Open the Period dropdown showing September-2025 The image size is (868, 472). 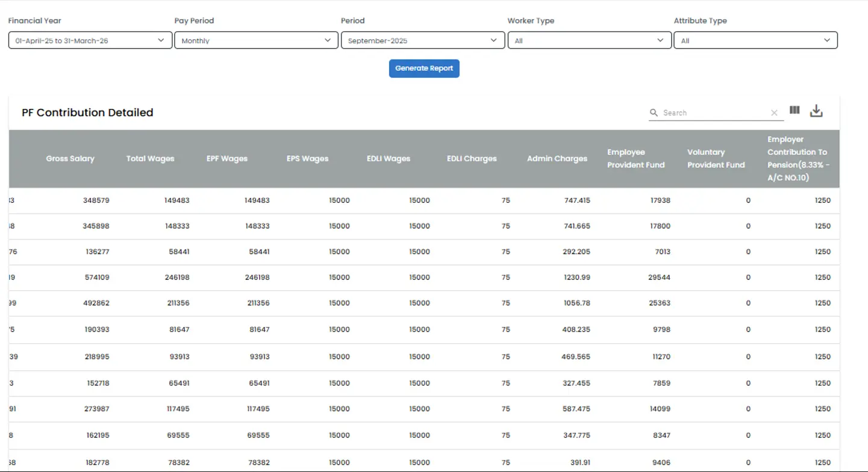click(x=422, y=40)
